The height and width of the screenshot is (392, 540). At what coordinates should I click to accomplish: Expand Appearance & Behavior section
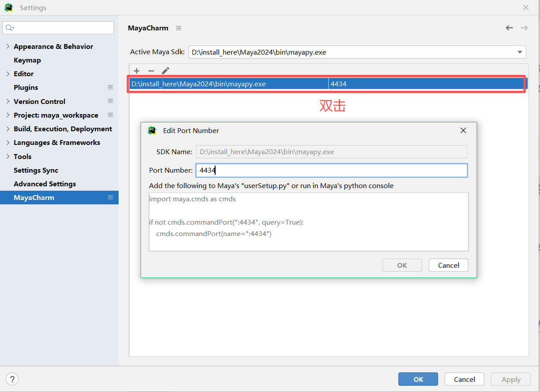[x=8, y=46]
